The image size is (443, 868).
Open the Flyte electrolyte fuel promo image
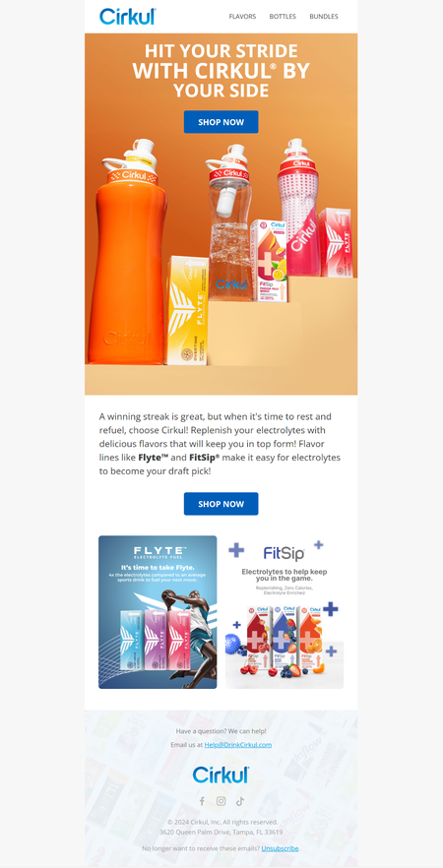click(158, 612)
